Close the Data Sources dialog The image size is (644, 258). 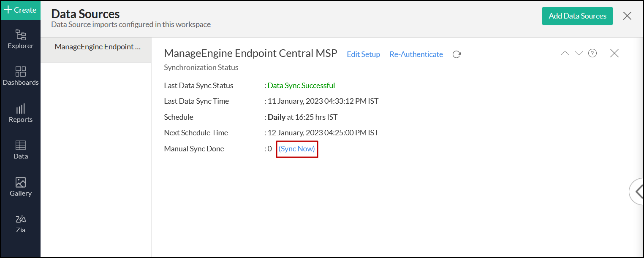point(627,16)
